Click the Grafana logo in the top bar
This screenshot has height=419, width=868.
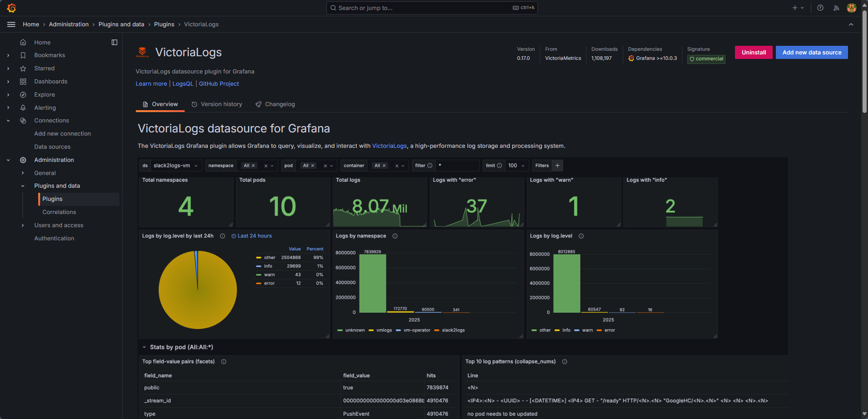click(x=11, y=8)
